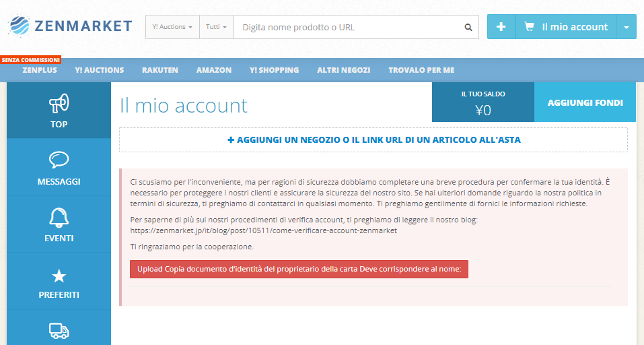This screenshot has width=644, height=345.
Task: Click the delivery truck sidebar icon
Action: coord(59,331)
